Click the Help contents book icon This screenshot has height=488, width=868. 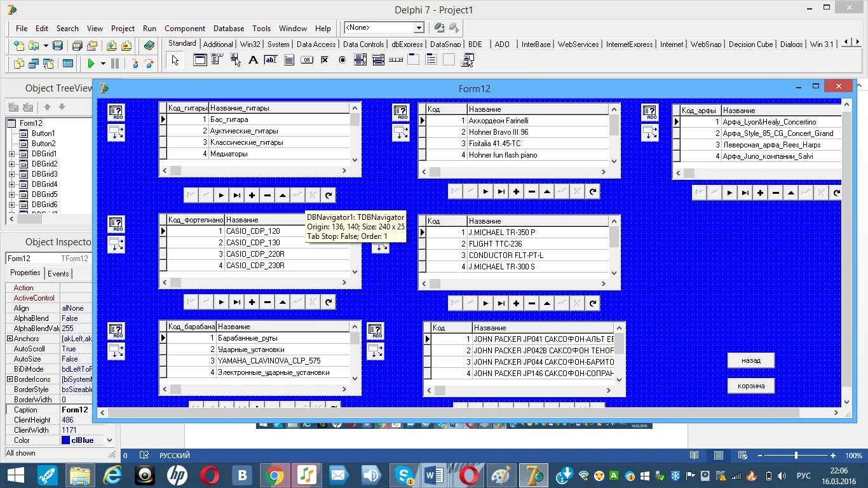click(x=149, y=46)
